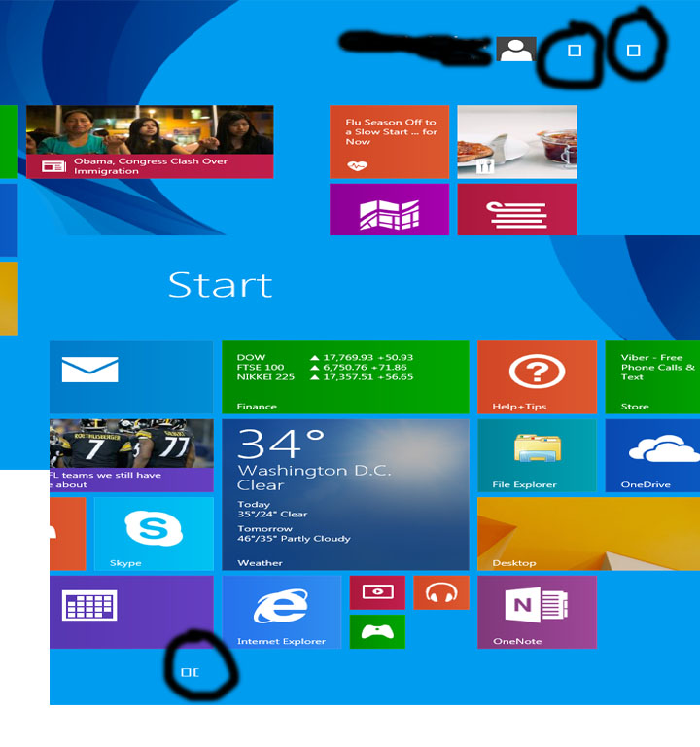Screen dimensions: 700x747
Task: Open the Mail tile with envelope icon
Action: point(131,377)
